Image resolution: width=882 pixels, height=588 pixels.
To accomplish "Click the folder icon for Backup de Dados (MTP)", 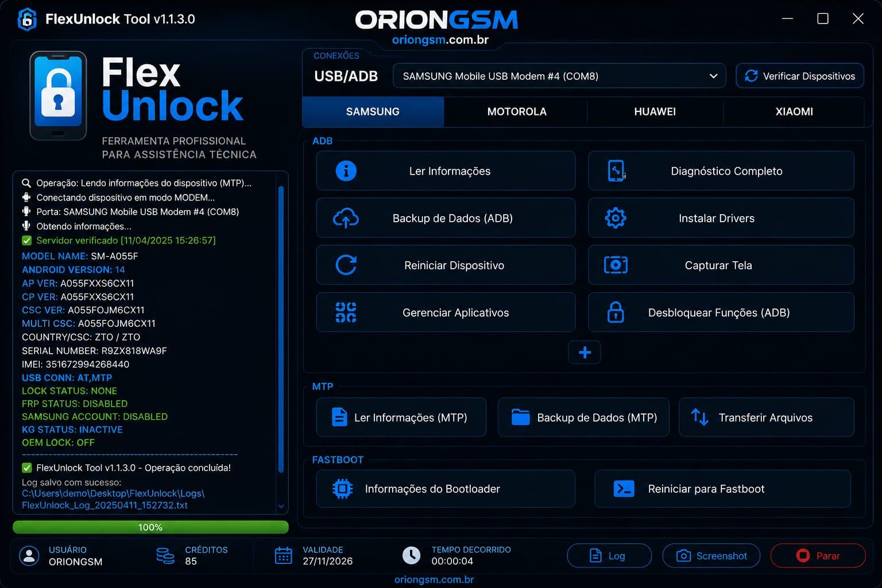I will click(x=520, y=417).
